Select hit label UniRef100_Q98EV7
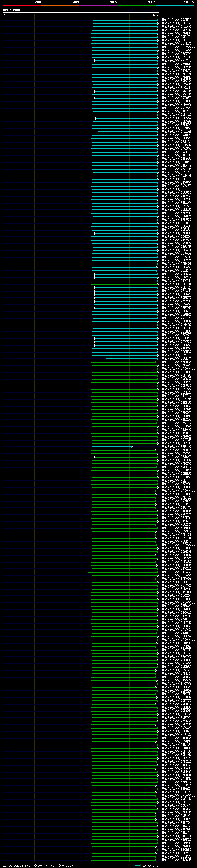197x868 pixels. pyautogui.click(x=177, y=687)
